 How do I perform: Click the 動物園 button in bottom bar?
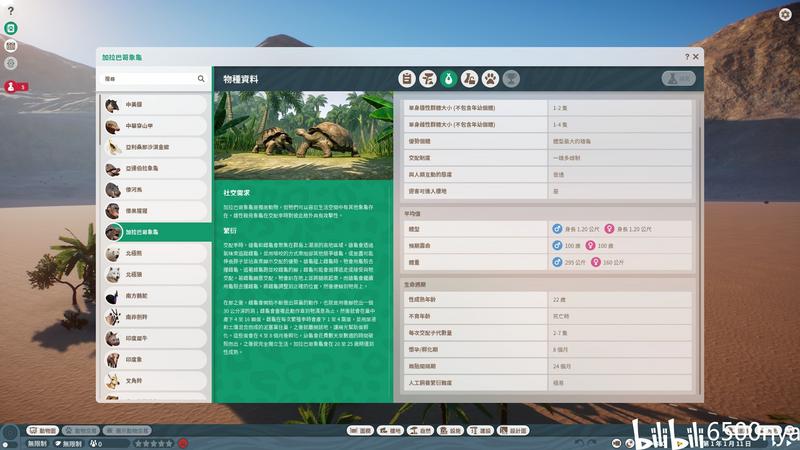tap(42, 431)
